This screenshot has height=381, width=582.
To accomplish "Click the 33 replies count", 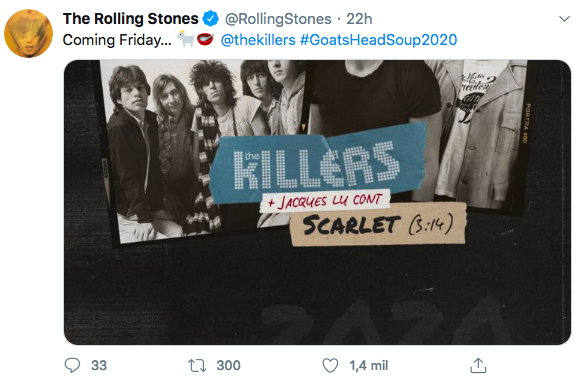I will 99,365.
